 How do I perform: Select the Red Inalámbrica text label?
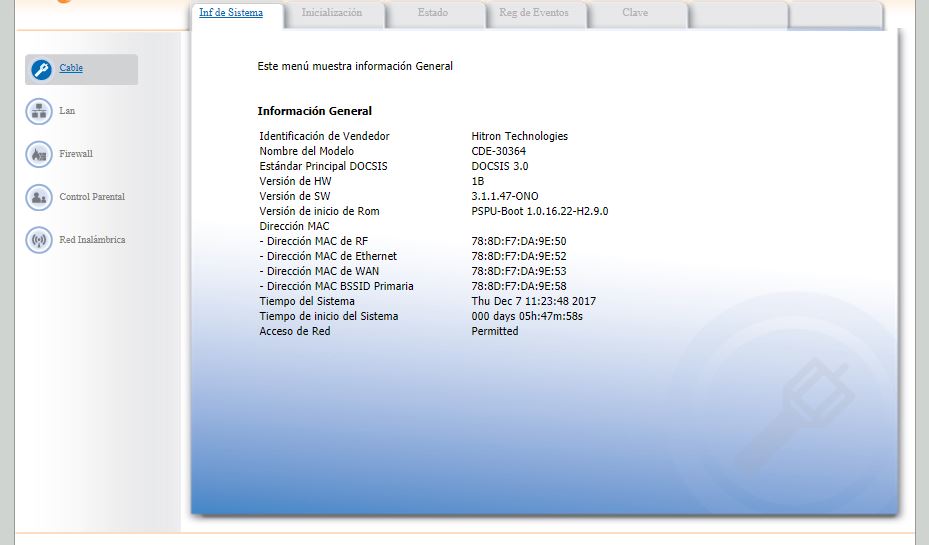[92, 240]
